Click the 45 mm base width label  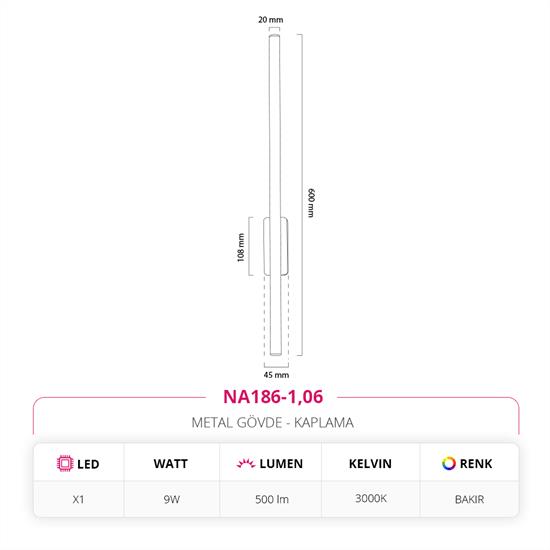click(x=276, y=375)
